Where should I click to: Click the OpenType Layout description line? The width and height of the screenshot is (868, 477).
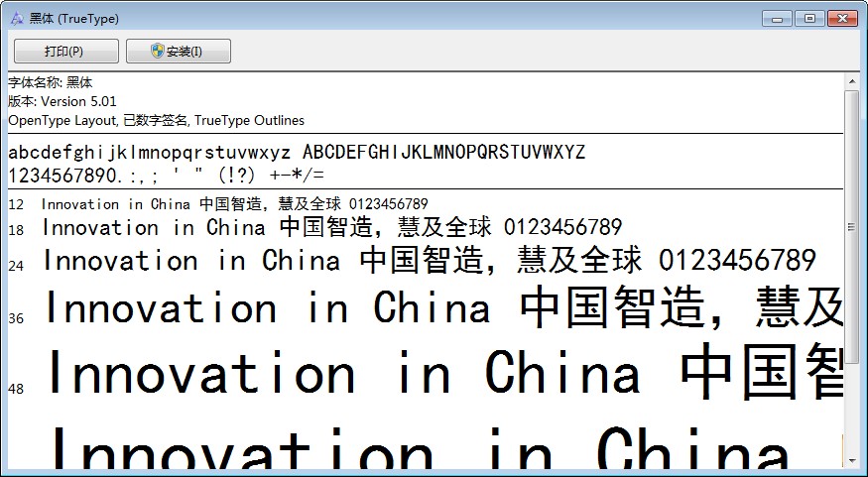tap(157, 120)
